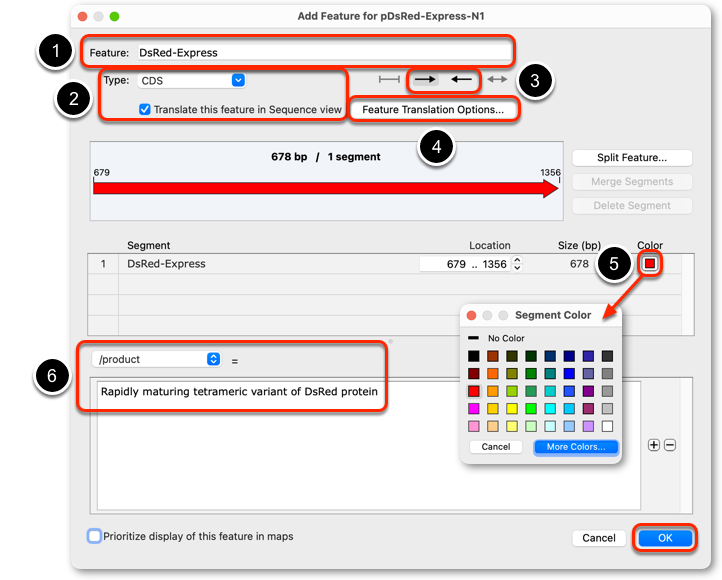Select the red feature arrow graphic
This screenshot has width=722, height=580.
pos(326,188)
